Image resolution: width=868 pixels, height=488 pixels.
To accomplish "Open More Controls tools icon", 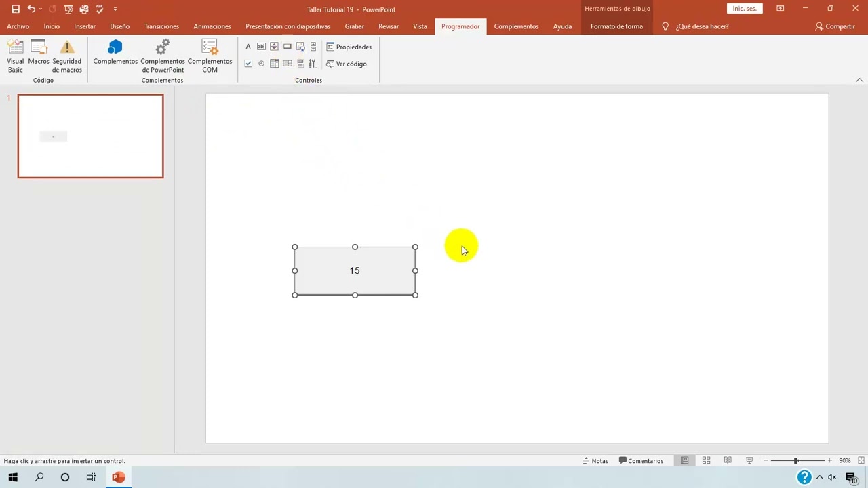I will [x=313, y=64].
